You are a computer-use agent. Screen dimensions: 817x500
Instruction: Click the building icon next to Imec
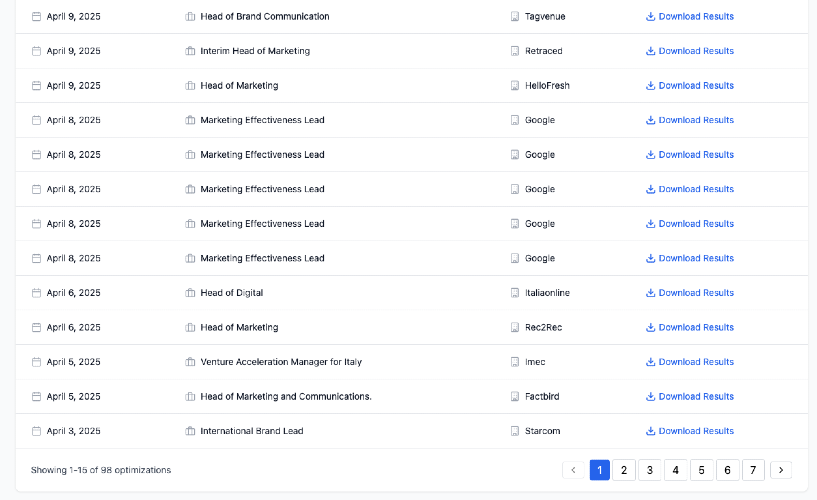pos(515,362)
